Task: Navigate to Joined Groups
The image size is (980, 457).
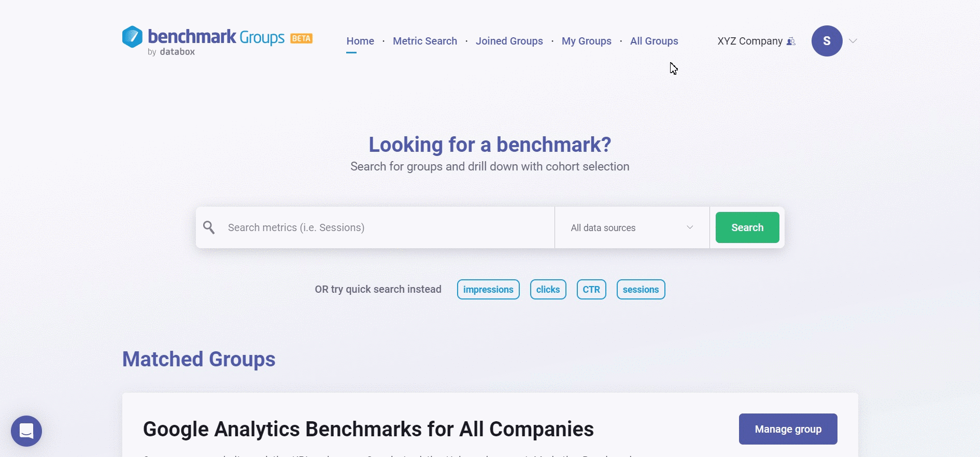Action: coord(509,41)
